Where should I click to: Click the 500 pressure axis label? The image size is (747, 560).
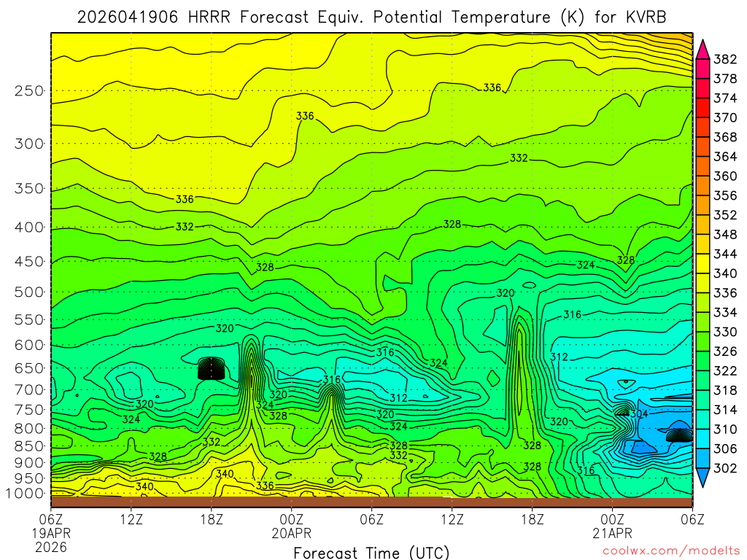point(29,292)
